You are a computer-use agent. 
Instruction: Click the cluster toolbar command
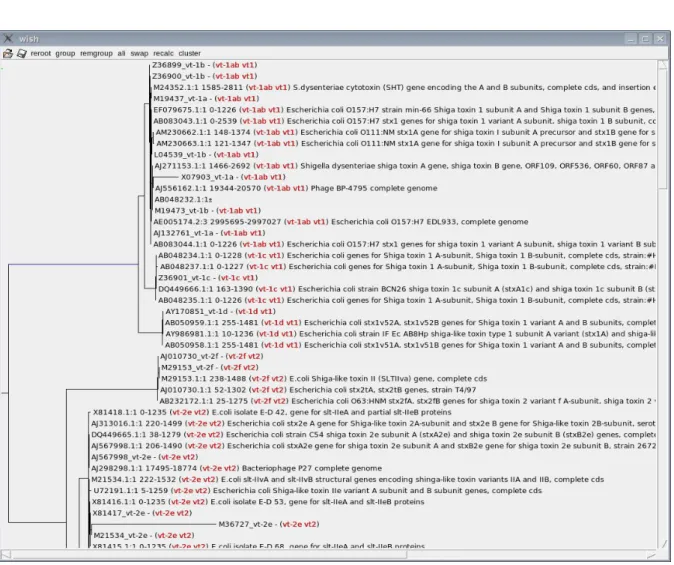tap(190, 53)
